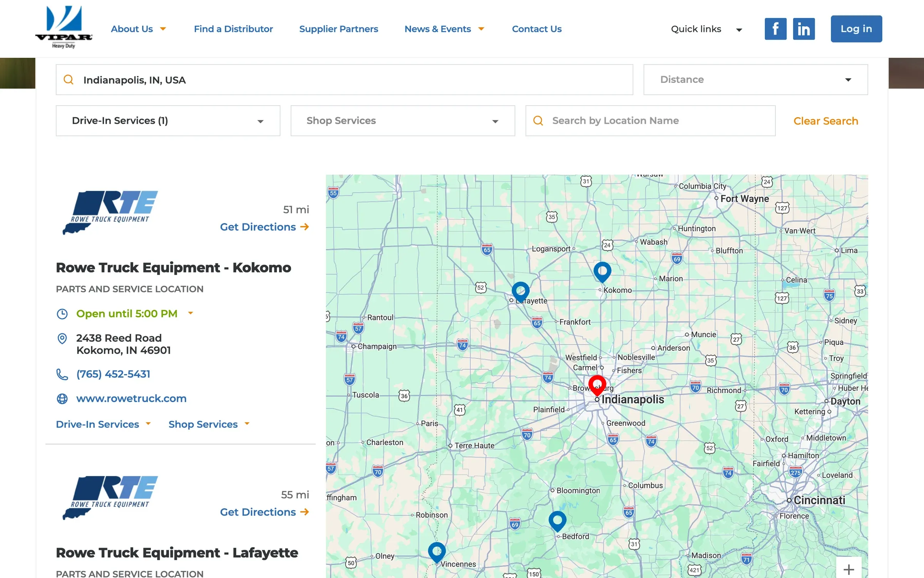Open the Quick links dropdown
Image resolution: width=924 pixels, height=578 pixels.
706,29
